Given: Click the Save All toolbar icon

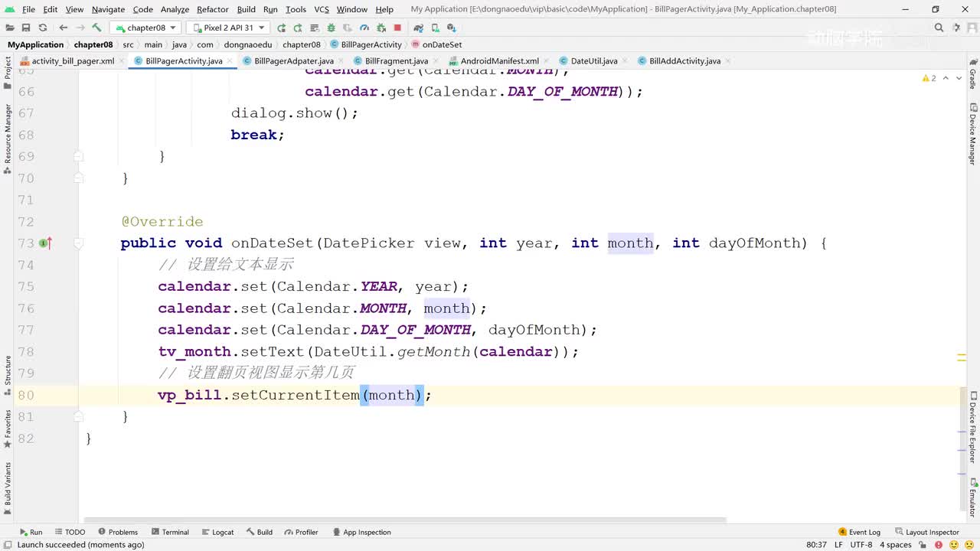Looking at the screenshot, I should coord(26,28).
